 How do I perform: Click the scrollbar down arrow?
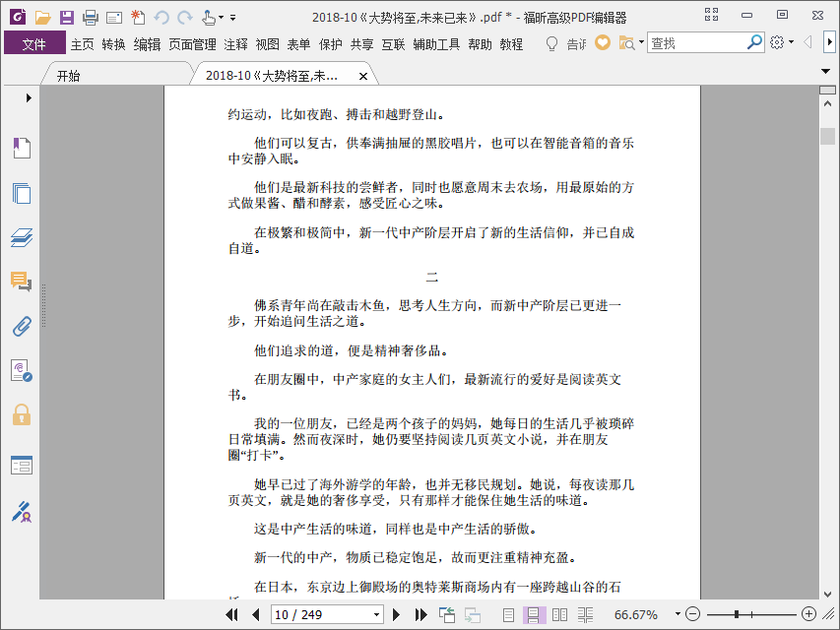coord(827,594)
